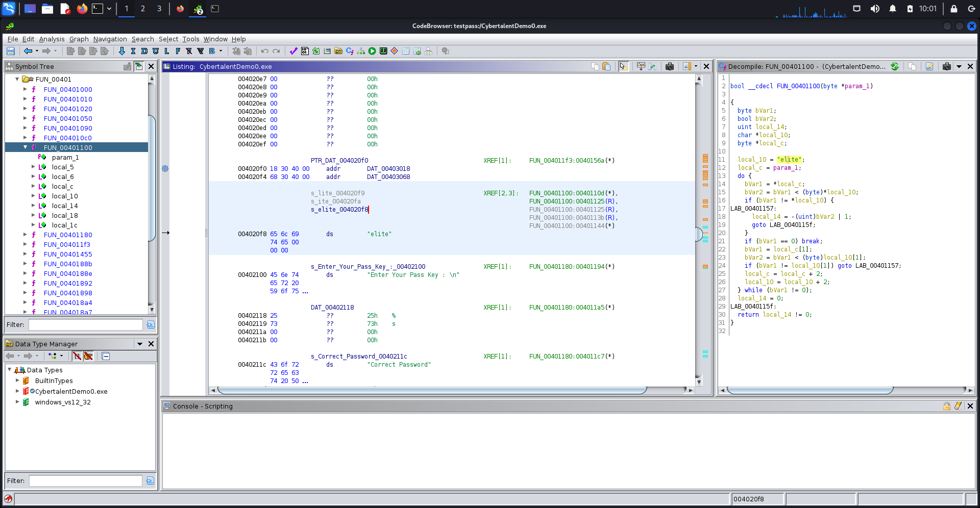Click the Data Type Manager filter field

click(86, 480)
